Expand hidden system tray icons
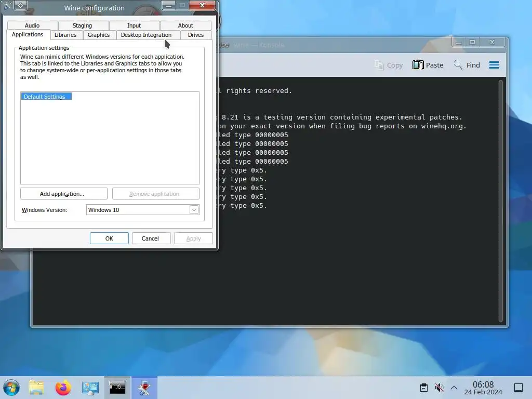The width and height of the screenshot is (532, 399). tap(454, 388)
